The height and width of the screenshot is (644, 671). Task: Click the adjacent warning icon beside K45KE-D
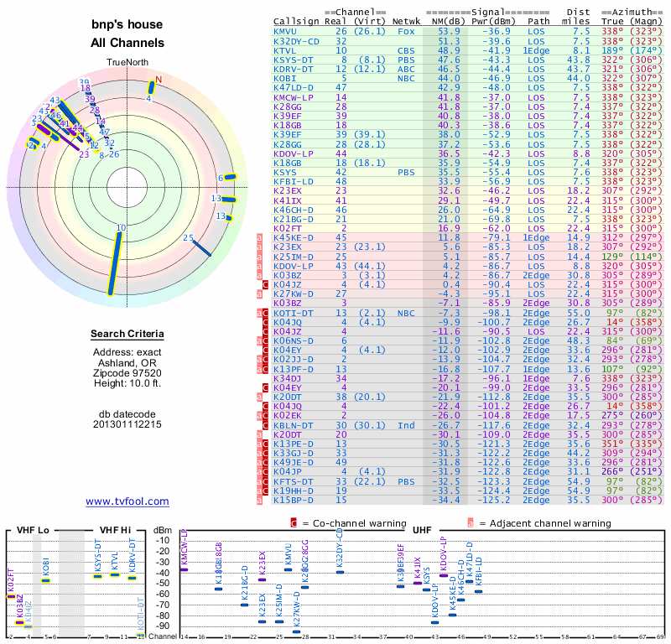click(259, 237)
